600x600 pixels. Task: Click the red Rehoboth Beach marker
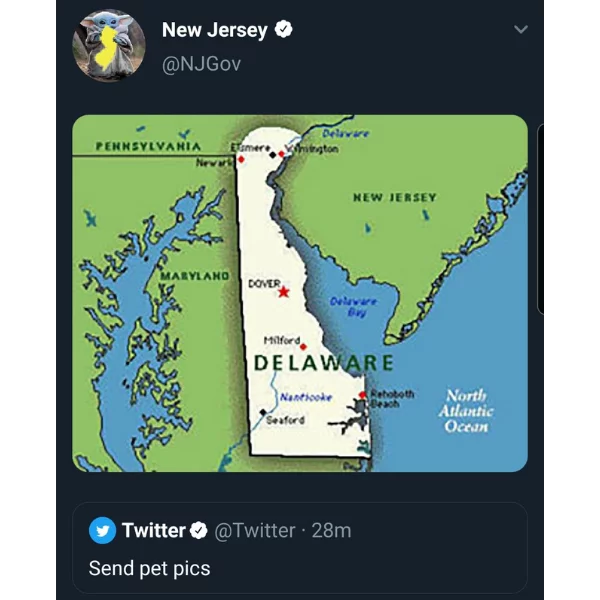pyautogui.click(x=363, y=395)
